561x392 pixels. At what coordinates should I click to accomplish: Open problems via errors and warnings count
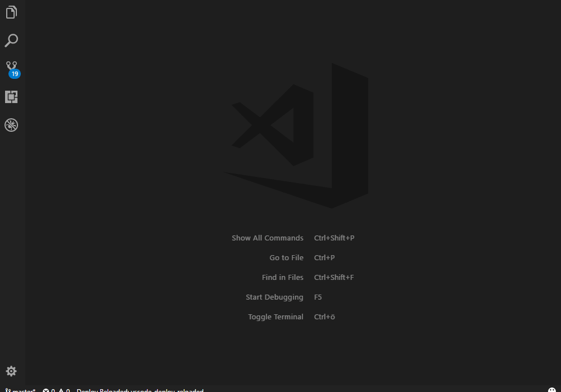click(x=56, y=390)
